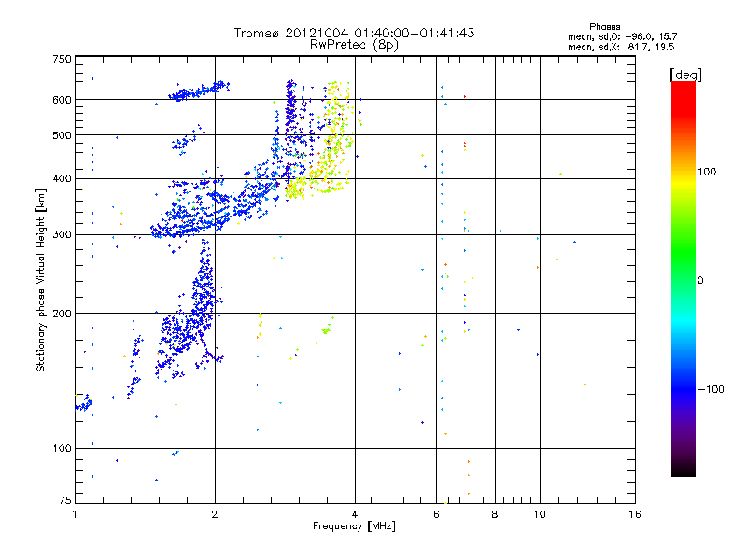Click the y-axis tick label '600'
This screenshot has width=747, height=560.
tap(63, 100)
